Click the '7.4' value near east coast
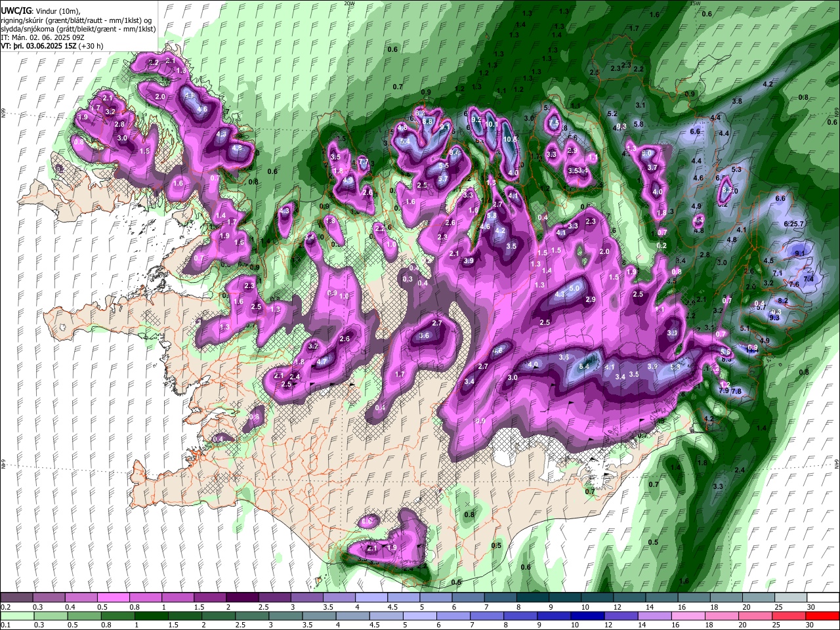 pyautogui.click(x=809, y=279)
